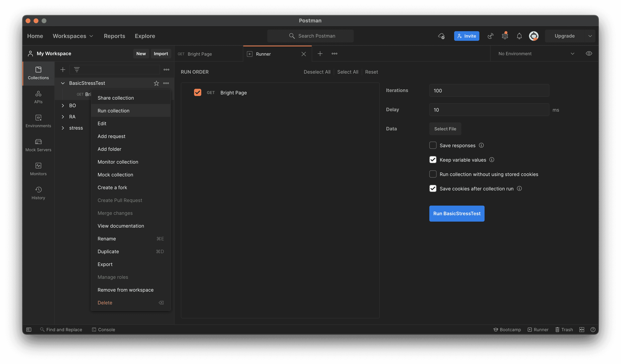Viewport: 621px width, 364px height.
Task: Click the Import button
Action: pos(161,53)
